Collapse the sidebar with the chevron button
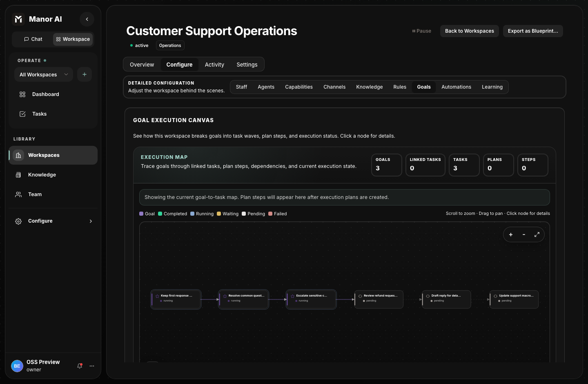This screenshot has width=588, height=384. pos(87,19)
